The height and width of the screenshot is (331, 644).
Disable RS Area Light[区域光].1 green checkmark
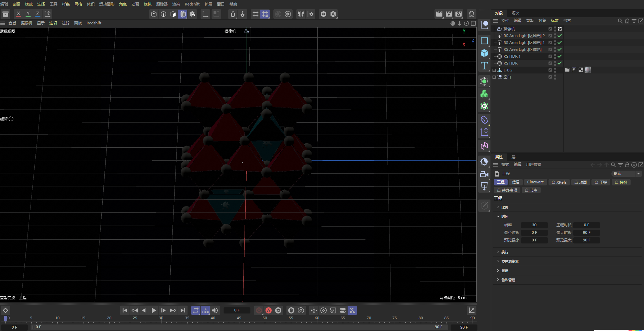(x=560, y=43)
